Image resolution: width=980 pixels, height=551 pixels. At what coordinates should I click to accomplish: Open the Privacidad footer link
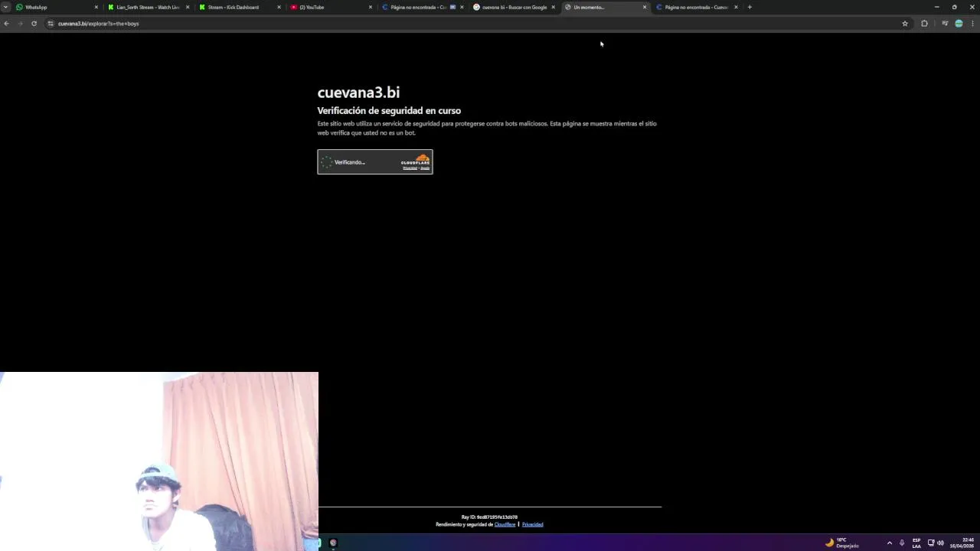pyautogui.click(x=533, y=524)
